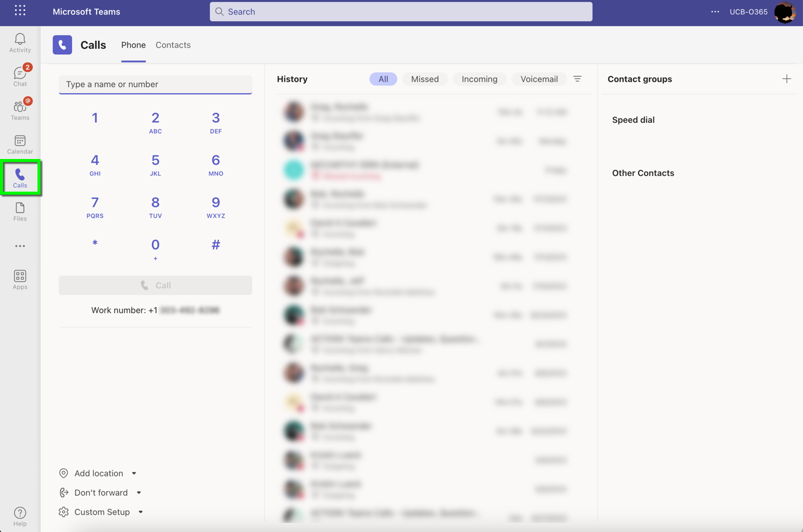
Task: Open the app launcher grid icon
Action: click(20, 11)
